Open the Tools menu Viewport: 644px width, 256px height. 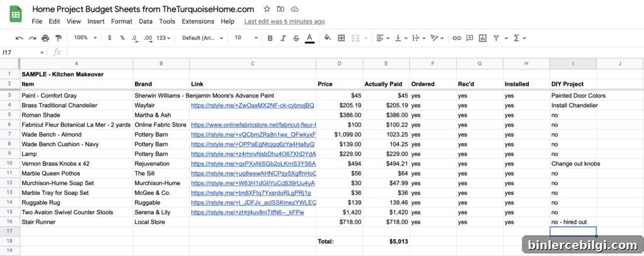pos(167,21)
